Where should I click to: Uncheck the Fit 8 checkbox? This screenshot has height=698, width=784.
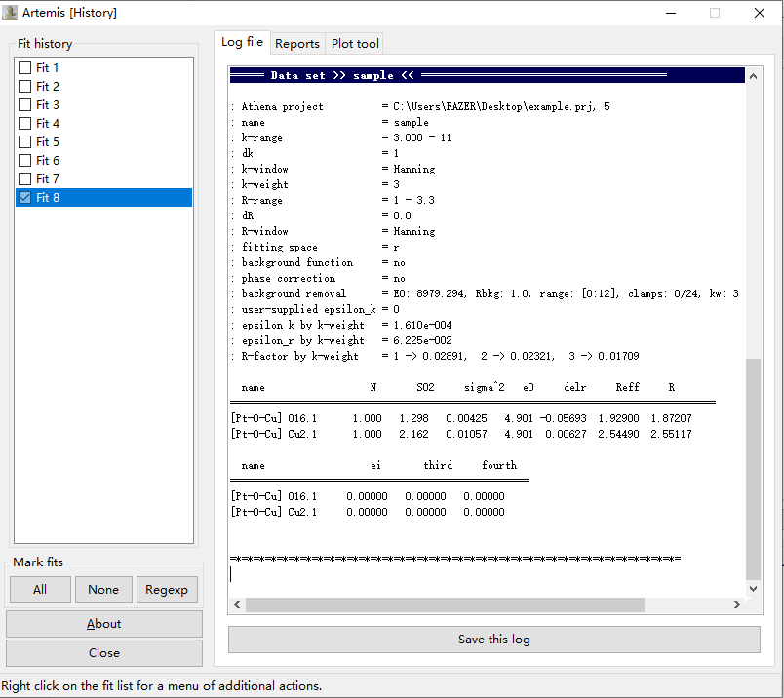point(24,198)
